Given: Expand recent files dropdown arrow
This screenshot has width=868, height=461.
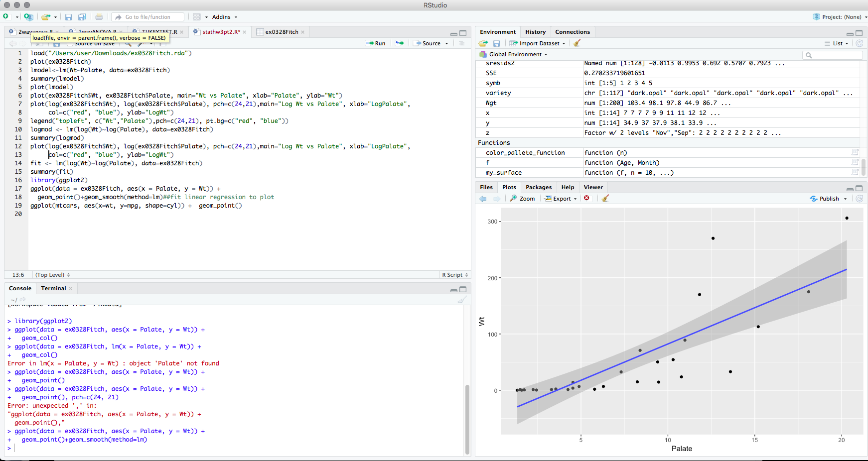Looking at the screenshot, I should (x=55, y=17).
